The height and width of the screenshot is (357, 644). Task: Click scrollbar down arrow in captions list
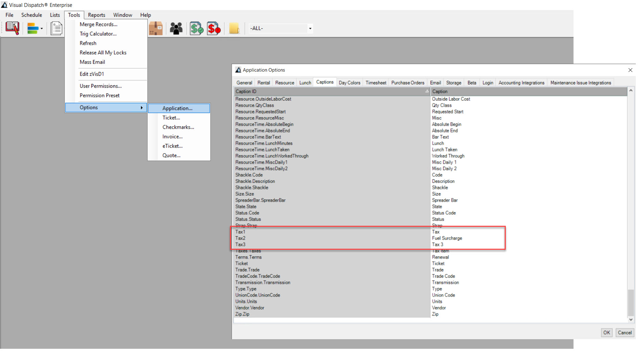pyautogui.click(x=631, y=320)
